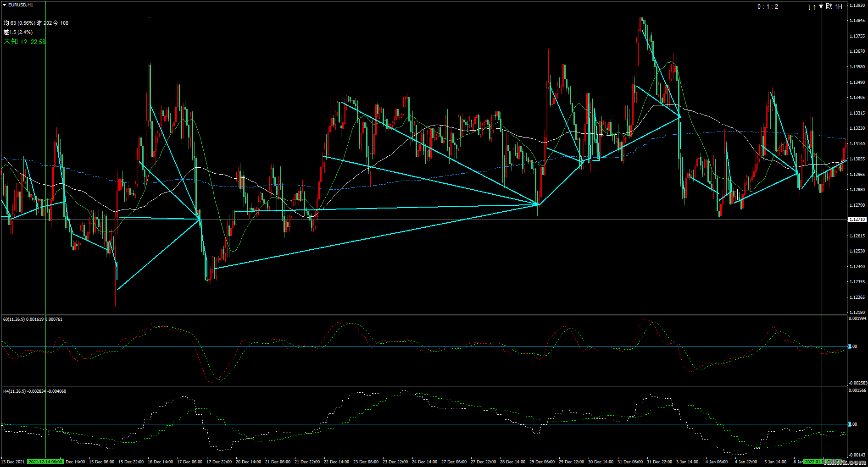
Task: Click the 1.13055 price scale value
Action: tap(857, 159)
